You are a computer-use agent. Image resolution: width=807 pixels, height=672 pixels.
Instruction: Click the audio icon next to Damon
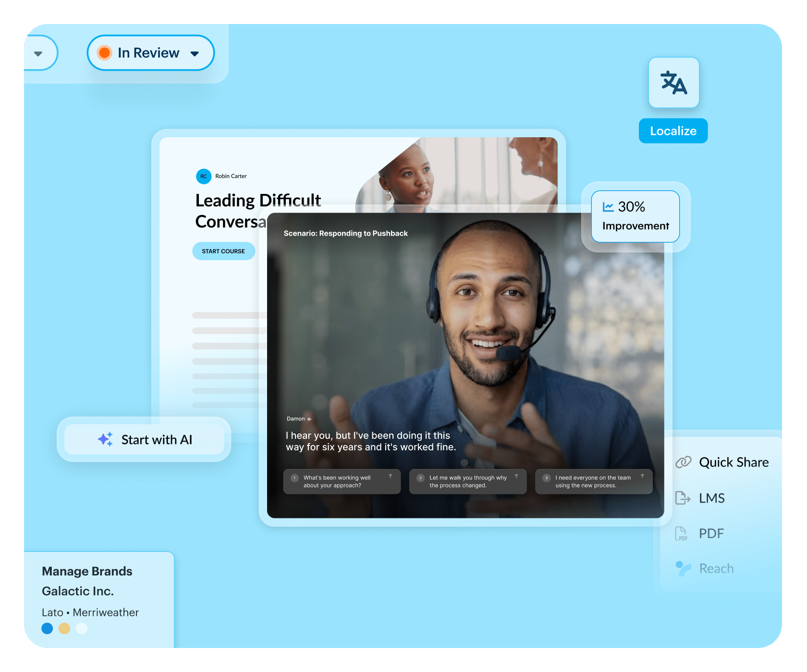click(309, 419)
